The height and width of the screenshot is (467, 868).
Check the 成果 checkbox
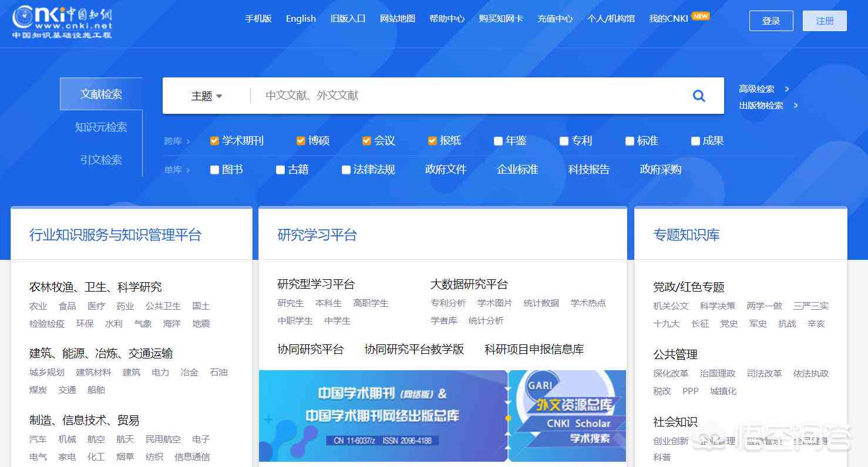point(695,141)
